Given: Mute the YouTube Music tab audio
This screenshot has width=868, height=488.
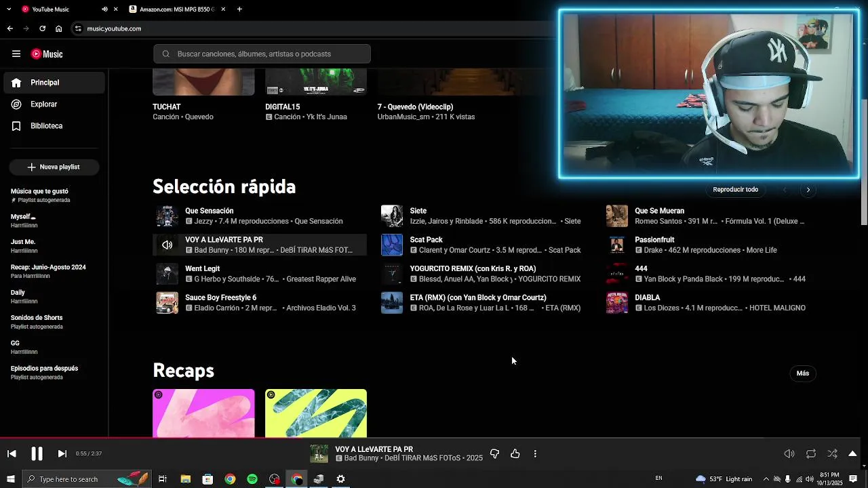Looking at the screenshot, I should tap(104, 9).
